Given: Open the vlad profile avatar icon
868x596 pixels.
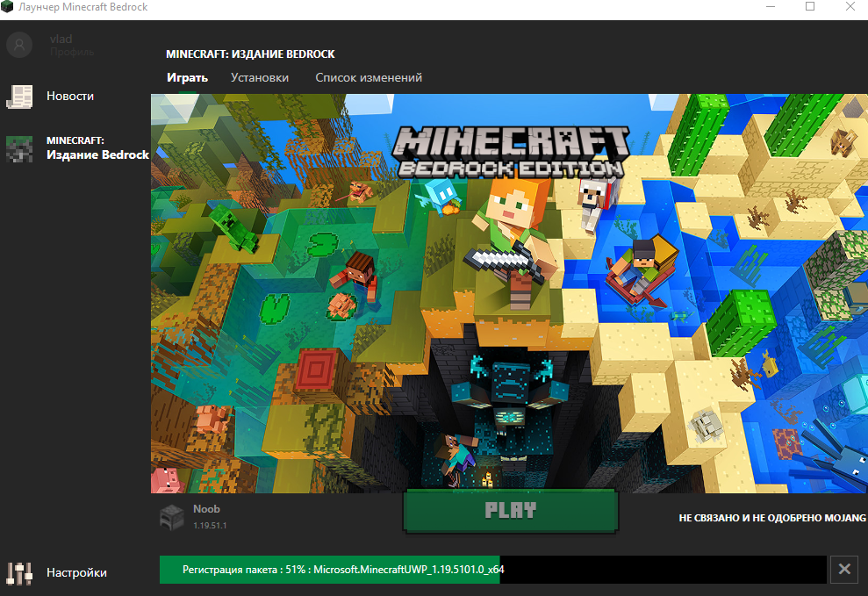Looking at the screenshot, I should pyautogui.click(x=19, y=45).
